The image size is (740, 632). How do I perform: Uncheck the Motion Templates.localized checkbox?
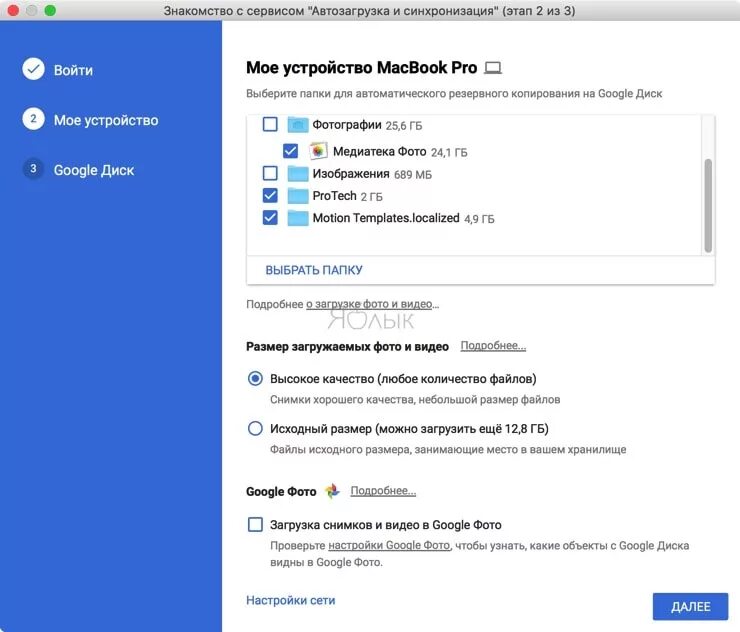[x=270, y=218]
